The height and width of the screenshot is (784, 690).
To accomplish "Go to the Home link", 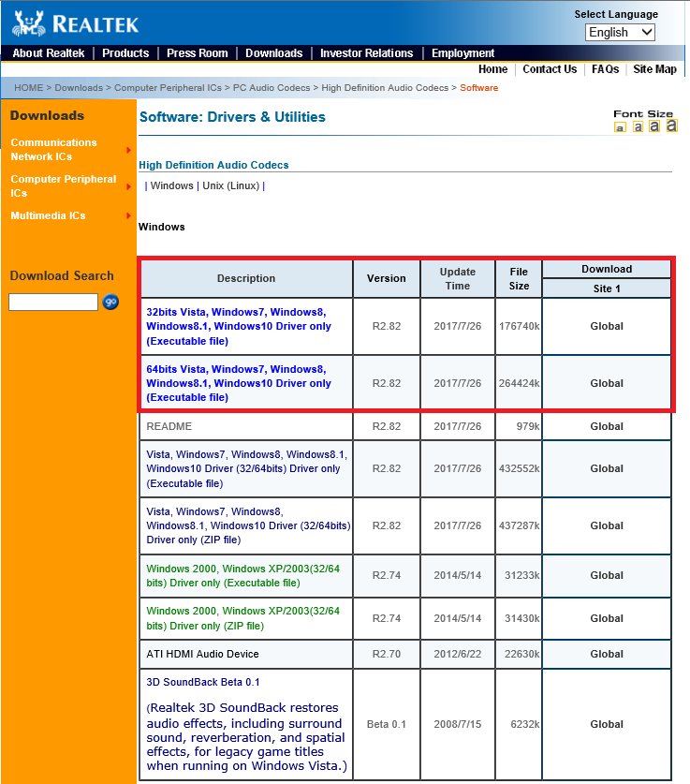I will (x=492, y=69).
